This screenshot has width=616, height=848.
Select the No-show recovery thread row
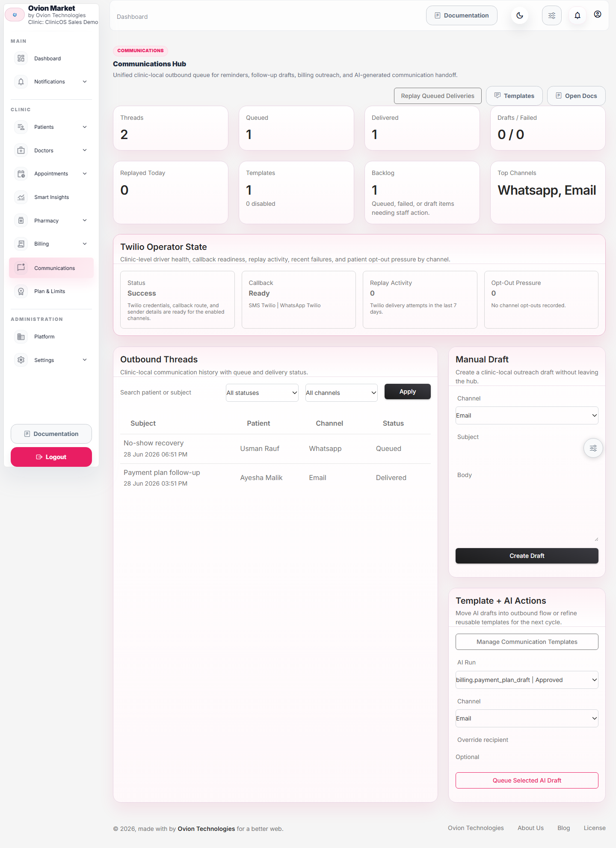[275, 449]
